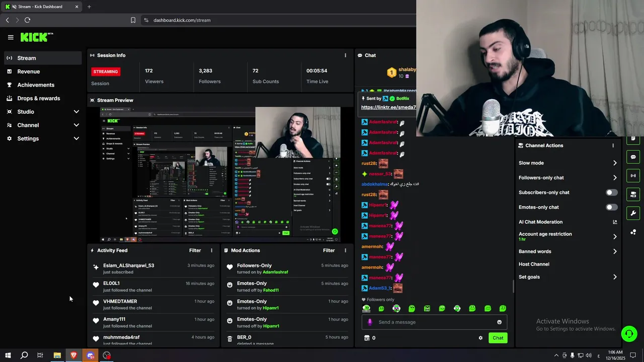The width and height of the screenshot is (644, 362).
Task: Open the Stream sidebar item
Action: coord(42,58)
